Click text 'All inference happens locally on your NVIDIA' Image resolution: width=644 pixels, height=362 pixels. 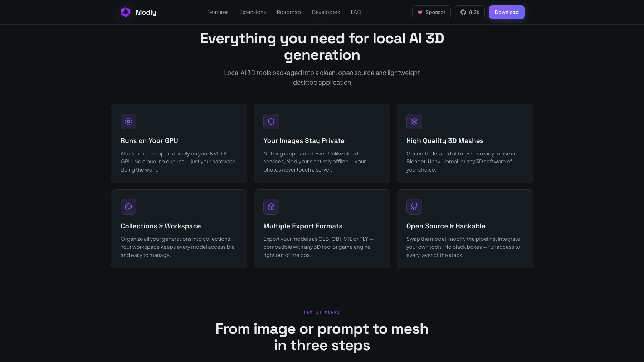[174, 154]
